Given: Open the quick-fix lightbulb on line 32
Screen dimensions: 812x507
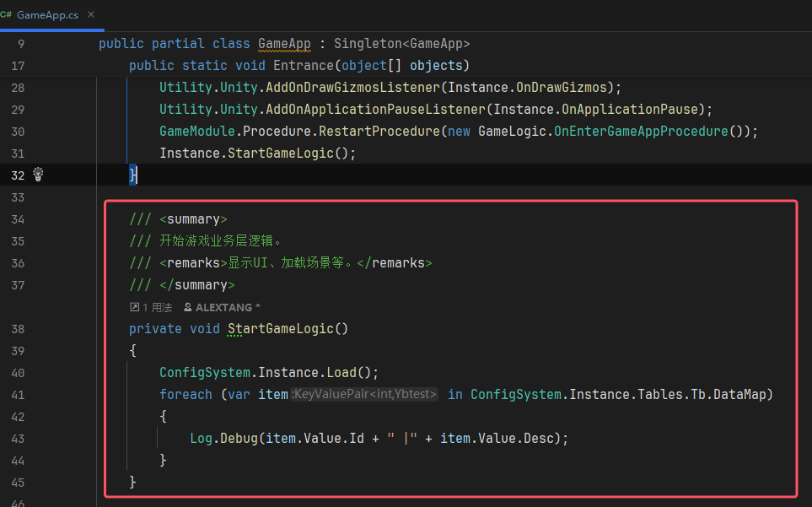Looking at the screenshot, I should pos(37,175).
